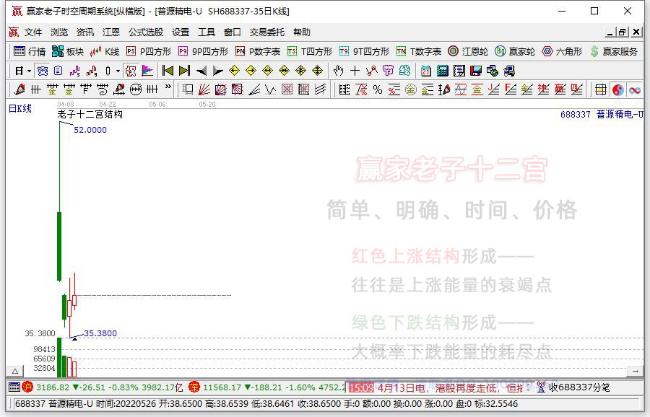Open the 资讯 menu

(x=85, y=32)
